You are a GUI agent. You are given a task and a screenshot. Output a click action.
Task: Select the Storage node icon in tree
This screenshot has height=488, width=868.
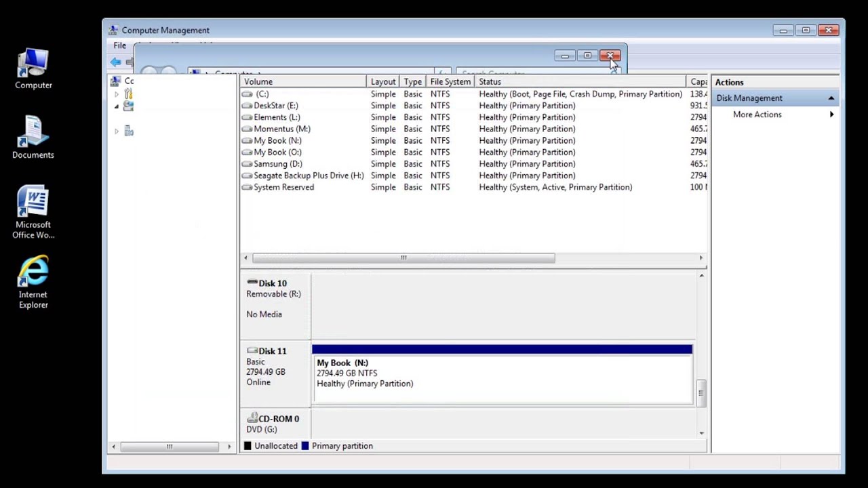(128, 106)
